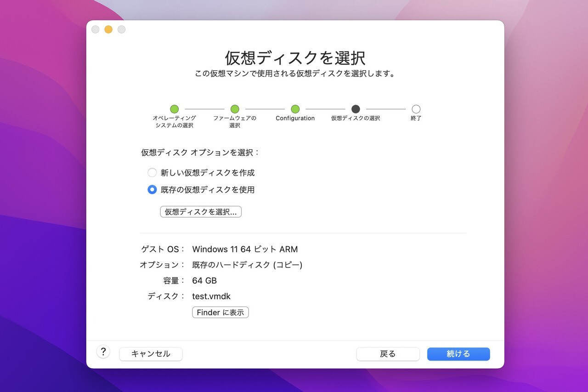Minimize the window with yellow button
588x392 pixels.
tap(108, 29)
